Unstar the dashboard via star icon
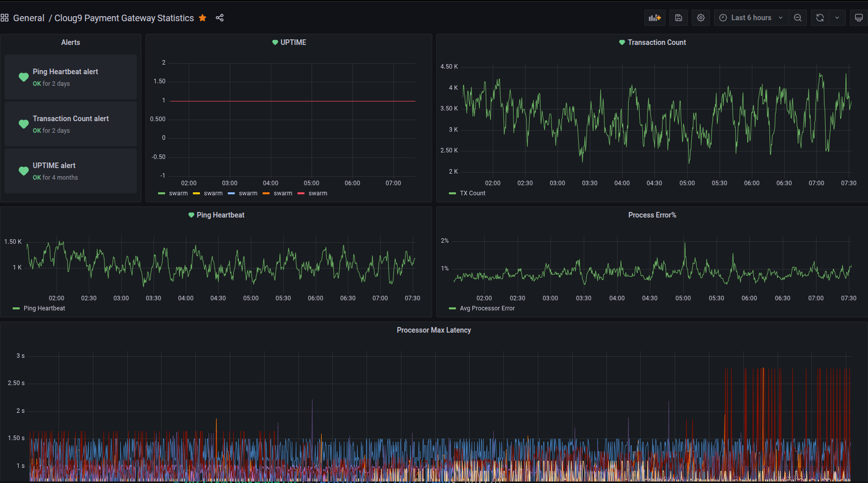 [x=202, y=18]
